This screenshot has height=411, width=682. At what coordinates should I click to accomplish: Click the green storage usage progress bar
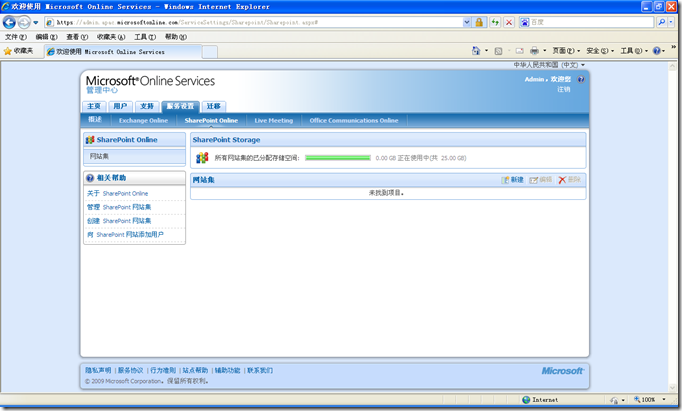[338, 158]
